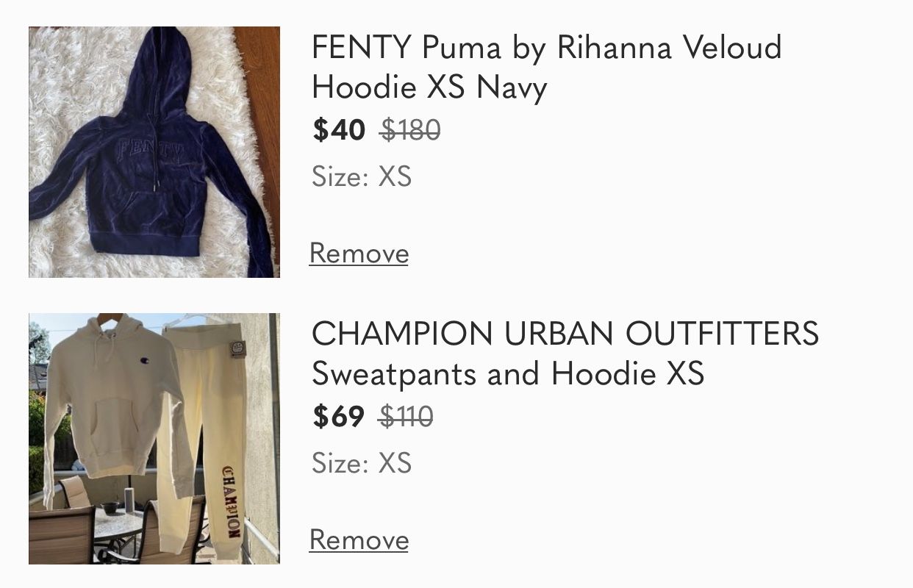Viewport: 913px width, 588px height.
Task: Open the navy FENTY hoodie thumbnail
Action: click(154, 152)
